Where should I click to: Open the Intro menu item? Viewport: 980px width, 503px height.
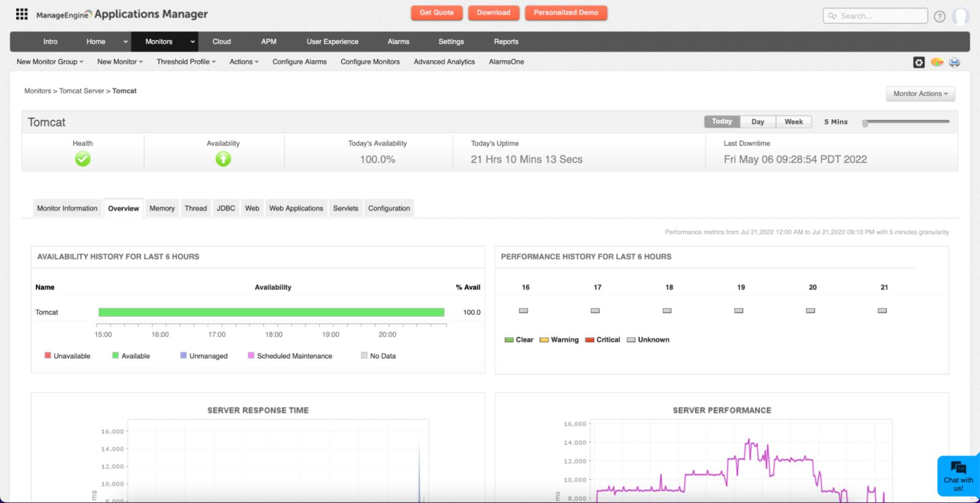[x=50, y=42]
